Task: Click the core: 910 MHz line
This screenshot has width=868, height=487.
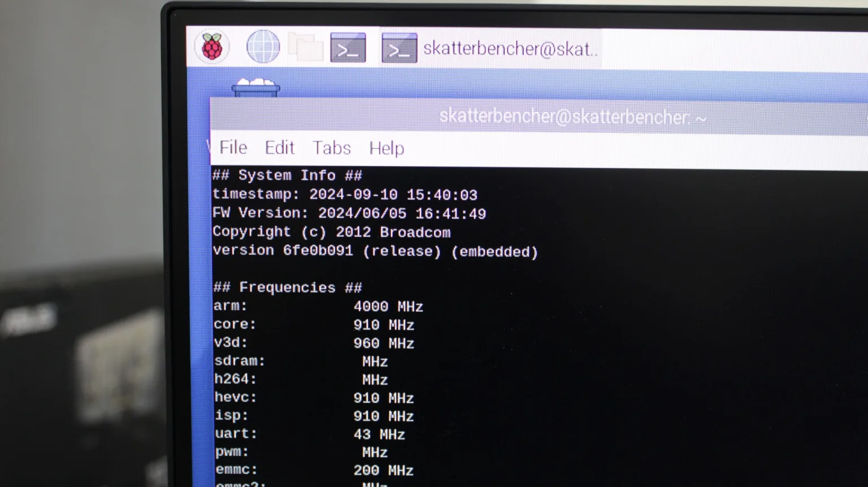Action: [x=314, y=325]
